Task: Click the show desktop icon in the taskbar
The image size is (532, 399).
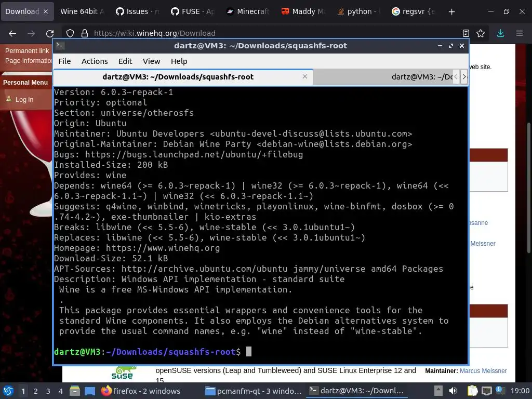Action: coord(90,391)
